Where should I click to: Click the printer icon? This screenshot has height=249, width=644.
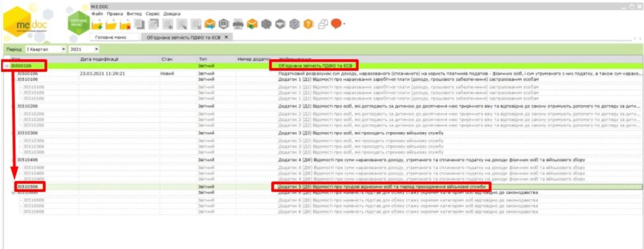(x=238, y=25)
